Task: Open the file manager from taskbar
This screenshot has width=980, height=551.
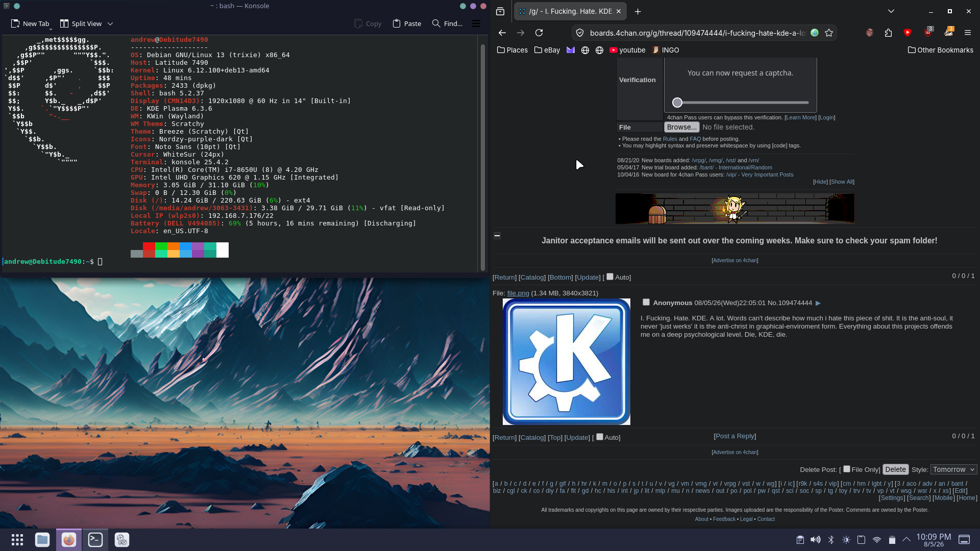Action: click(x=42, y=540)
